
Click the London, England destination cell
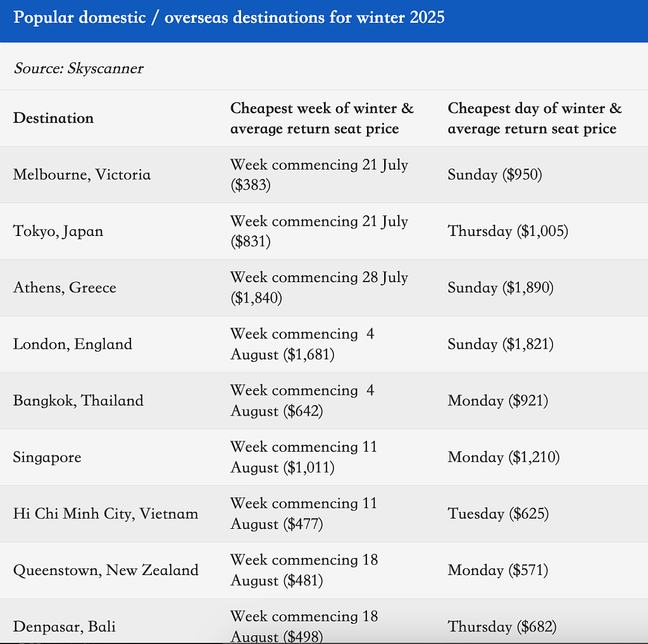[73, 344]
